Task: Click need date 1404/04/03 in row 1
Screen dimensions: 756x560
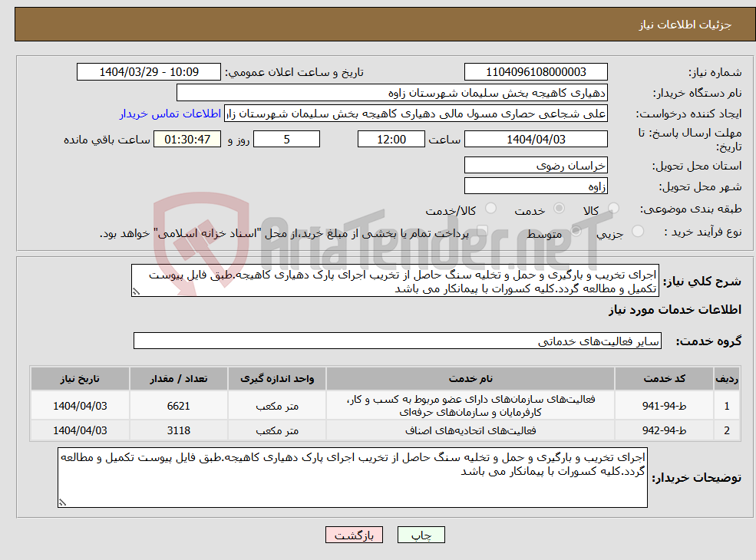Action: pyautogui.click(x=80, y=406)
